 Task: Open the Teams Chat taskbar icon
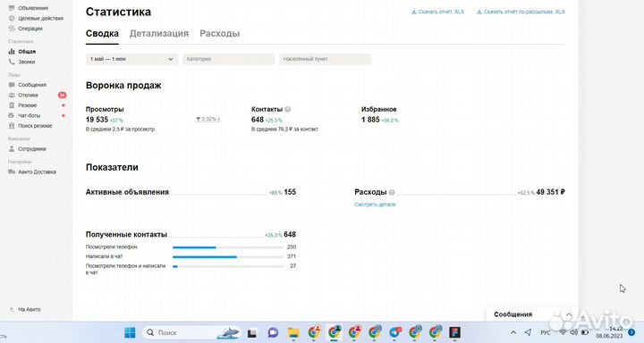[x=273, y=333]
